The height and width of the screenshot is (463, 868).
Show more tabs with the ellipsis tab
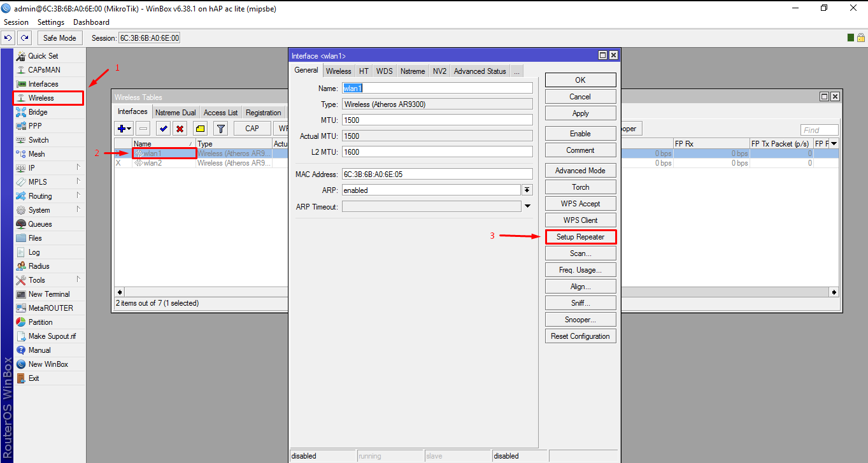pyautogui.click(x=516, y=71)
